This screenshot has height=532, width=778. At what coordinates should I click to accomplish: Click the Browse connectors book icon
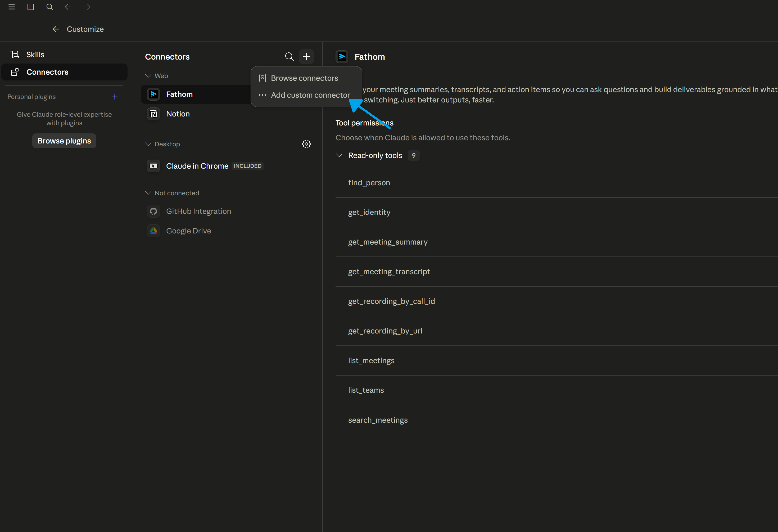263,78
